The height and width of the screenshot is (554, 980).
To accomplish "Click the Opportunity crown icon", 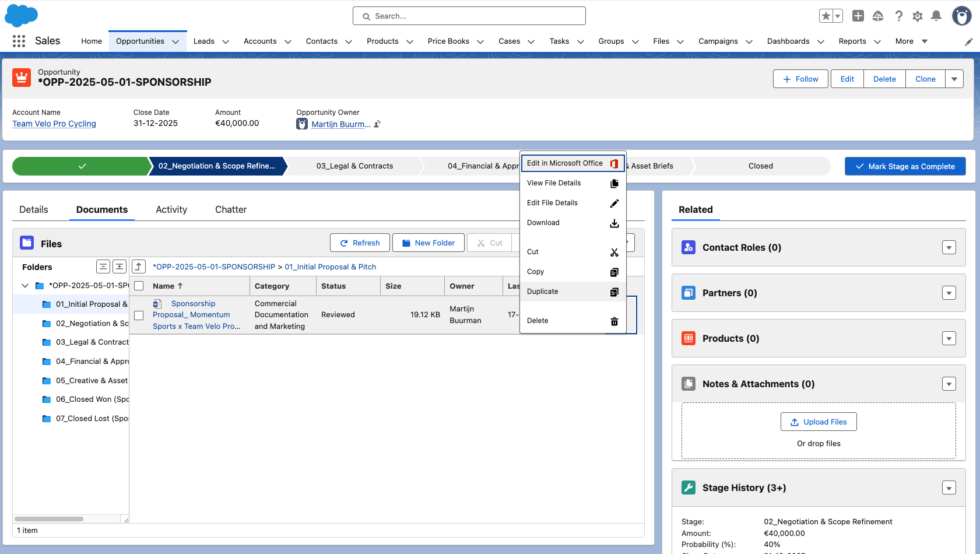I will pyautogui.click(x=22, y=77).
